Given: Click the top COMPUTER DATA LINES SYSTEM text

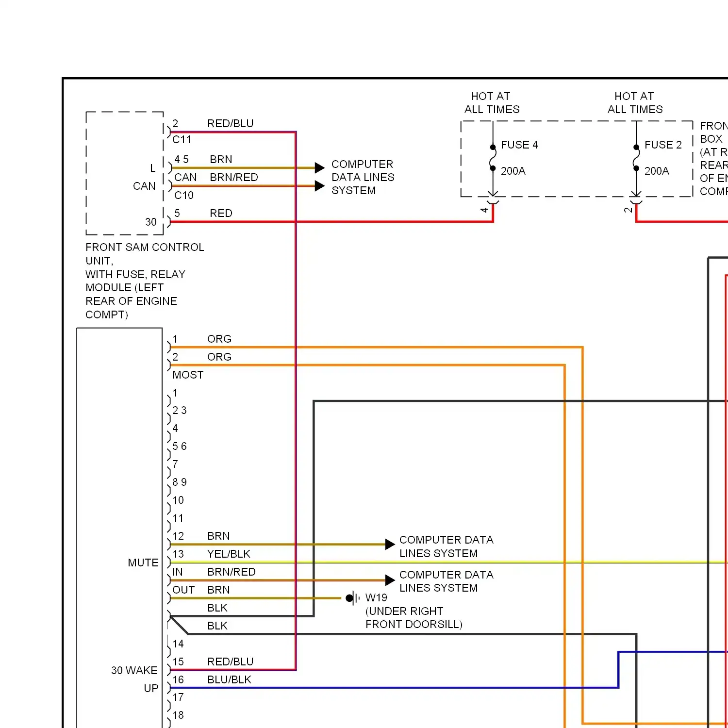Looking at the screenshot, I should click(363, 177).
